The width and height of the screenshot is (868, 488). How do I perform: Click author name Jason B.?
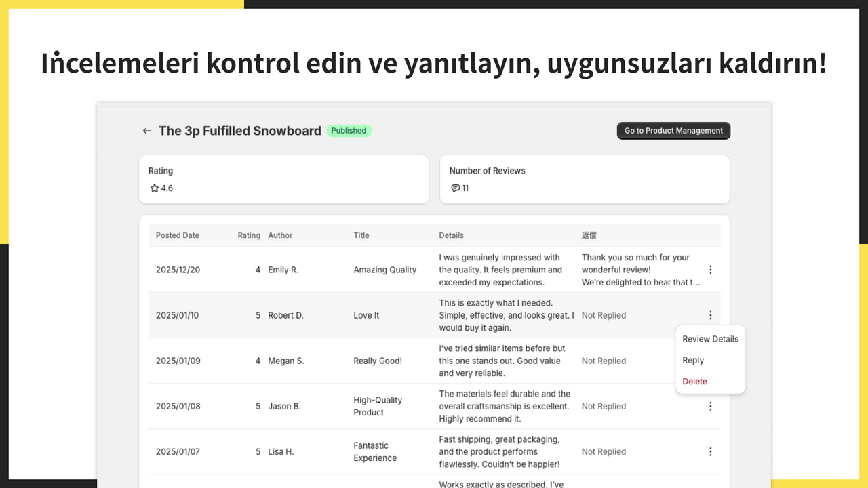284,406
